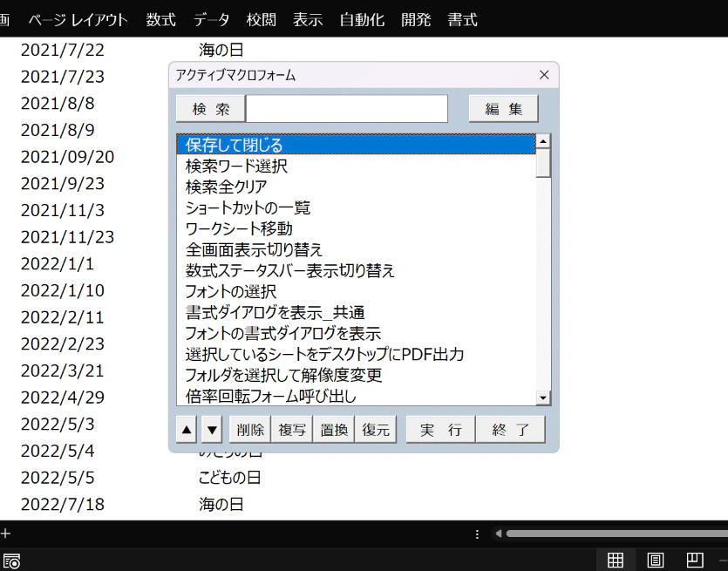Switch to Page Break Preview icon
This screenshot has height=571, width=728.
pos(695,560)
